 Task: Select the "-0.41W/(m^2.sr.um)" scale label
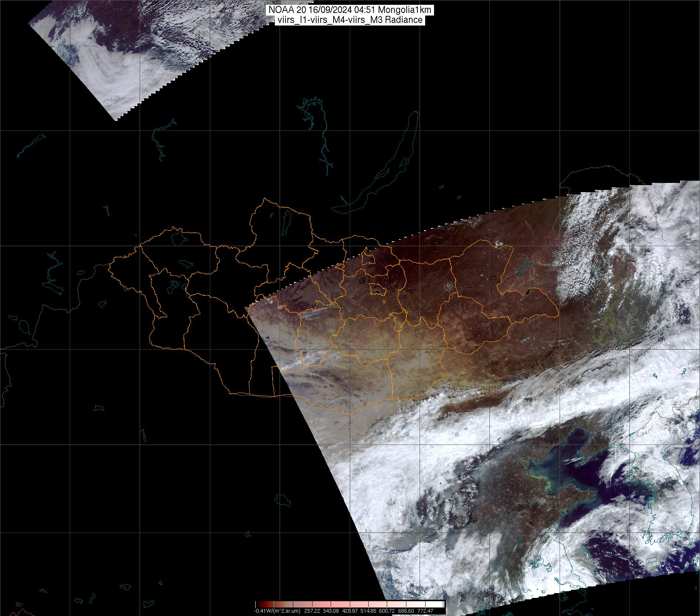click(277, 611)
